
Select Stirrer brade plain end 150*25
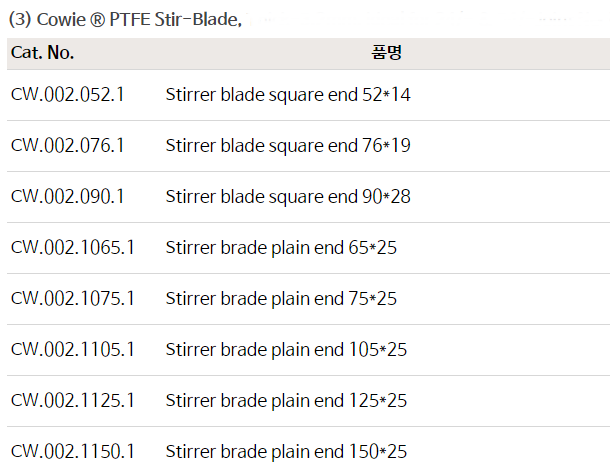tap(286, 451)
